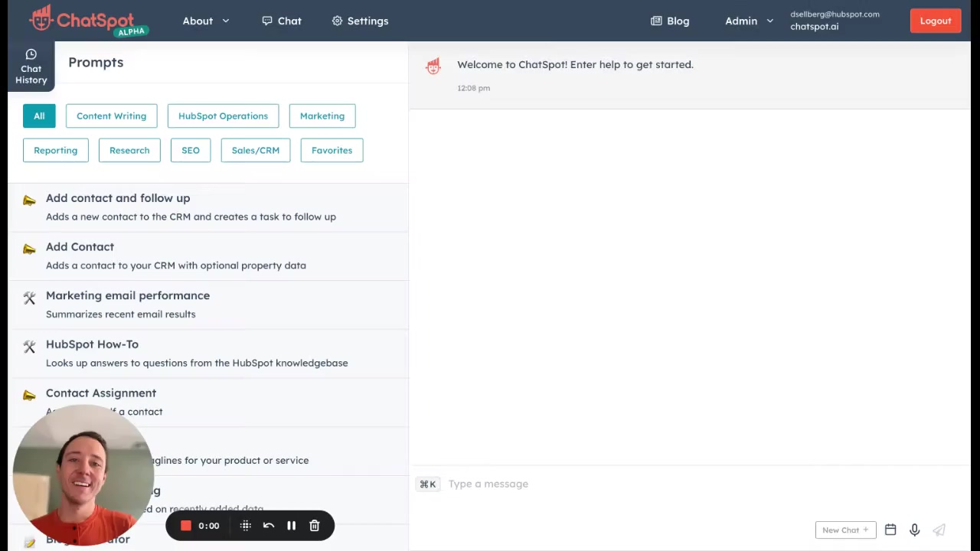The height and width of the screenshot is (551, 980).
Task: Open the Add contact and follow up prompt
Action: pos(208,207)
